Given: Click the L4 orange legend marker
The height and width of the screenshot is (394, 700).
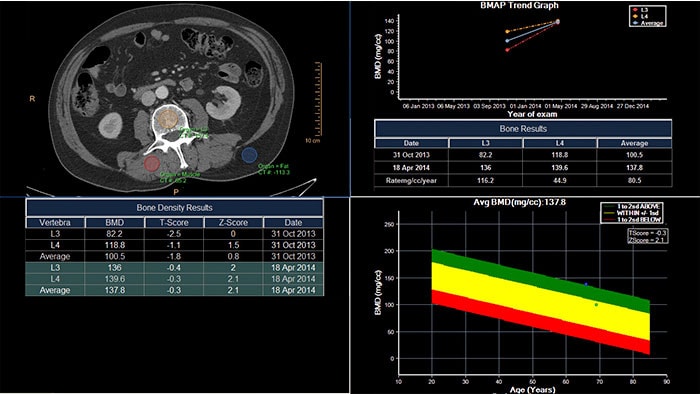Looking at the screenshot, I should 634,16.
